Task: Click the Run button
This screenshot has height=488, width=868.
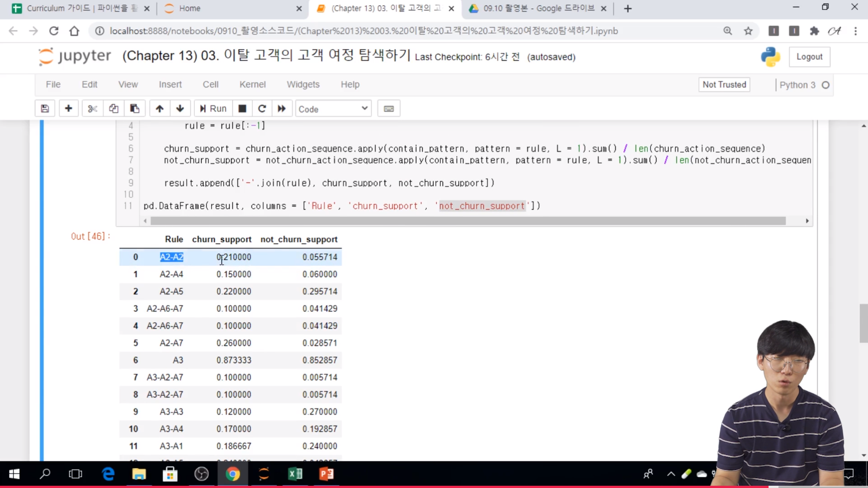Action: point(213,108)
